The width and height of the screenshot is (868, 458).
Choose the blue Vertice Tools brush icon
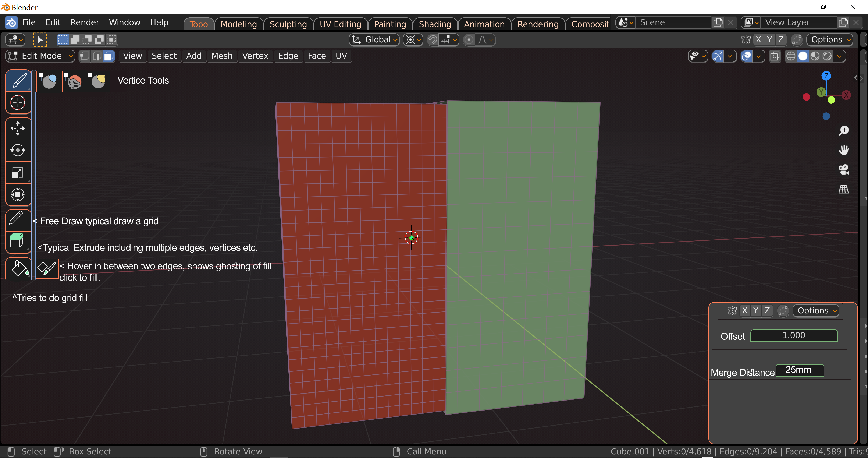(49, 81)
